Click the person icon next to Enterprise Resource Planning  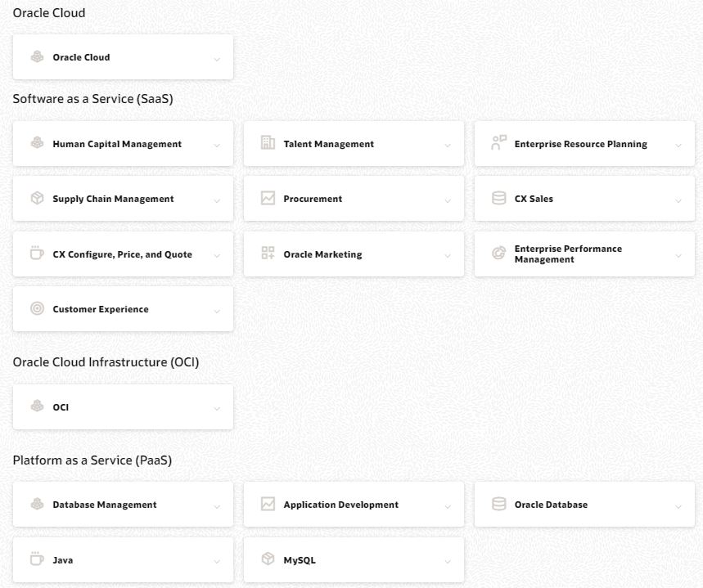[498, 143]
